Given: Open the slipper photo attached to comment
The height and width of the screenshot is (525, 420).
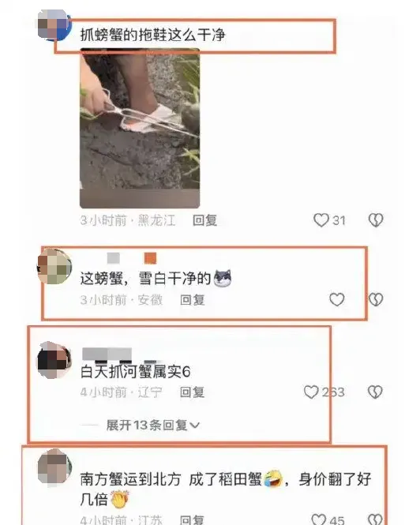Looking at the screenshot, I should (x=140, y=128).
